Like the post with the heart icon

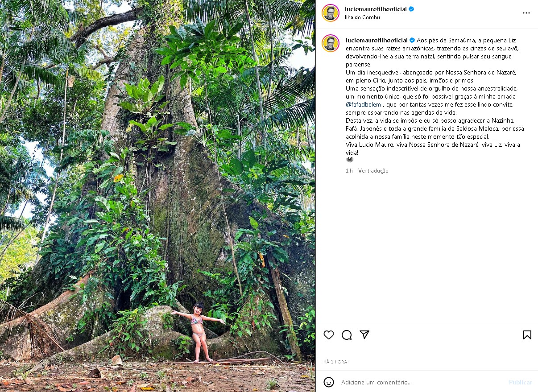click(329, 335)
